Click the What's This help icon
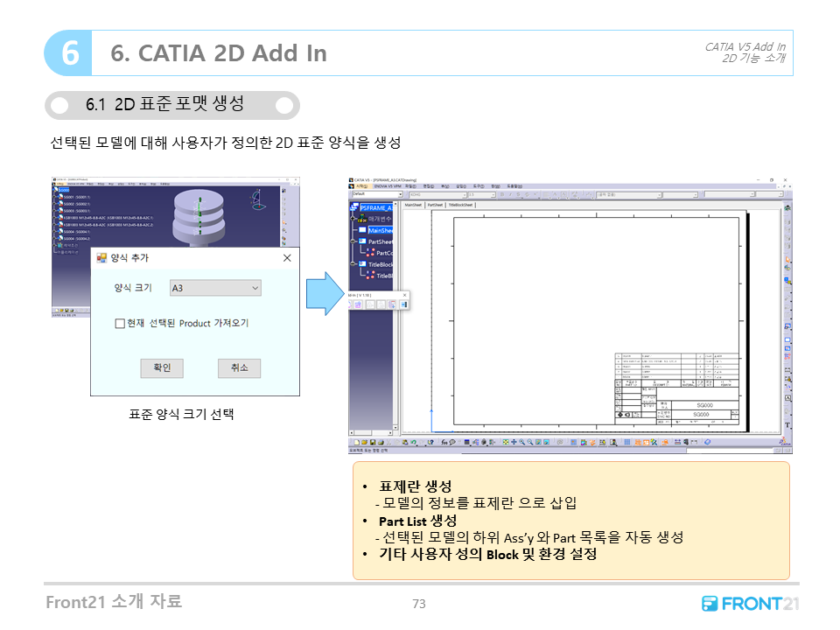This screenshot has width=840, height=630. (x=430, y=443)
